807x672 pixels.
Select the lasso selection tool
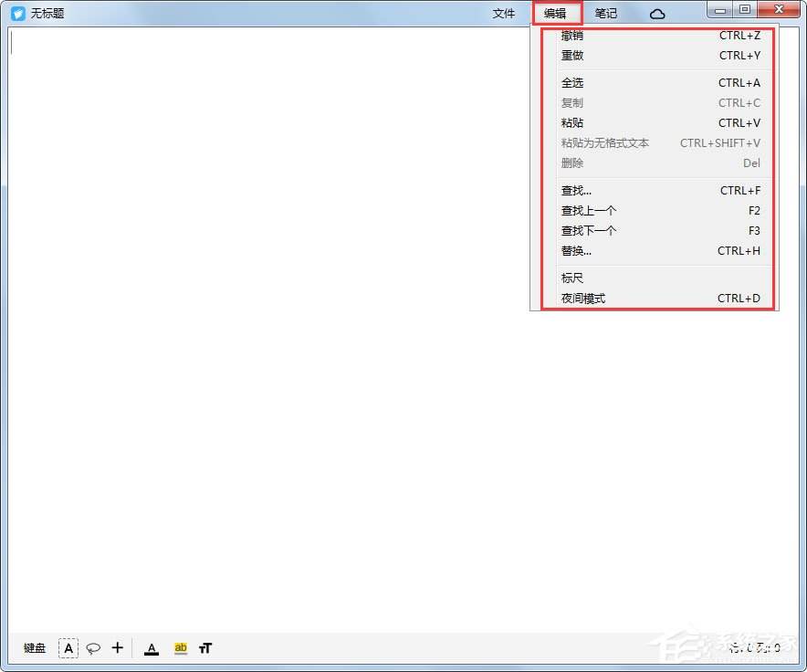(x=93, y=648)
